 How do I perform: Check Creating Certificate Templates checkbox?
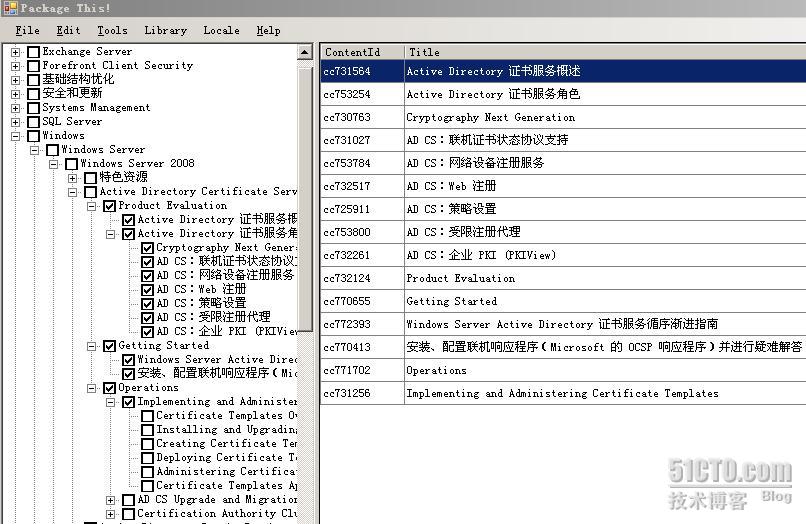tap(148, 444)
